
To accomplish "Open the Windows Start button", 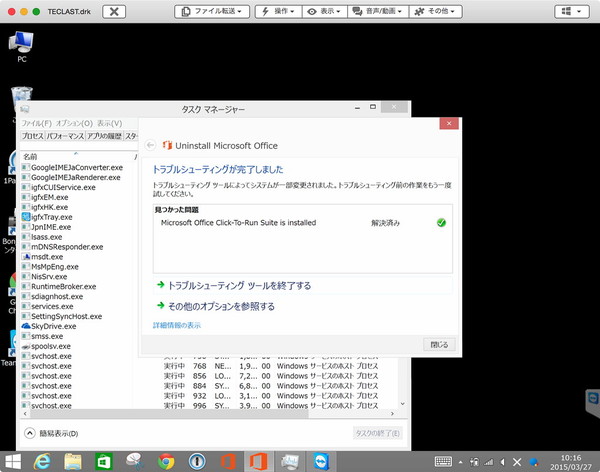I will (x=13, y=462).
